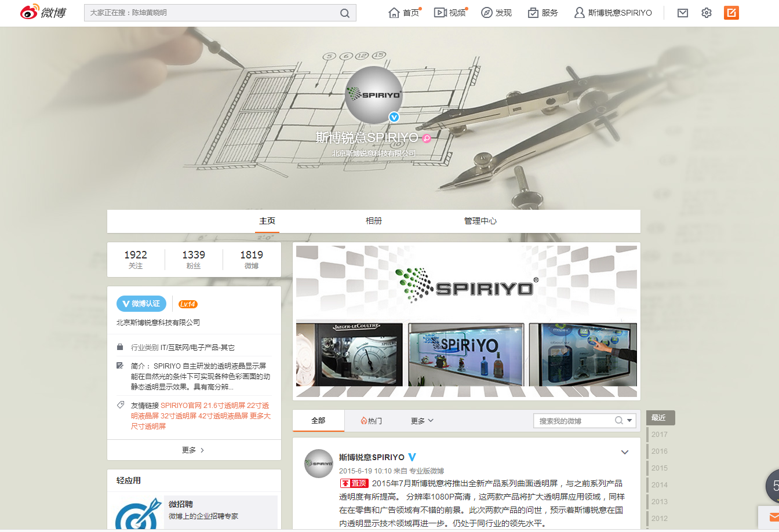Open the SPIRIYO官网 friendly link
Screen dimensions: 779x532
(181, 406)
